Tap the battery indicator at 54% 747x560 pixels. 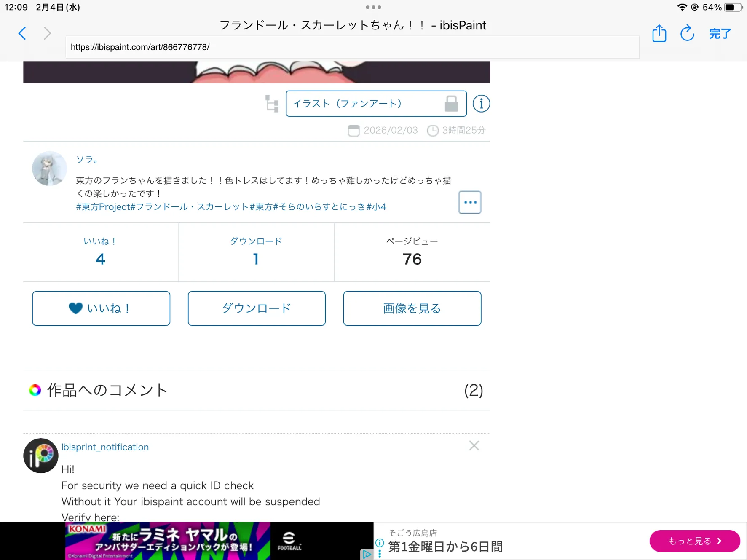point(732,7)
